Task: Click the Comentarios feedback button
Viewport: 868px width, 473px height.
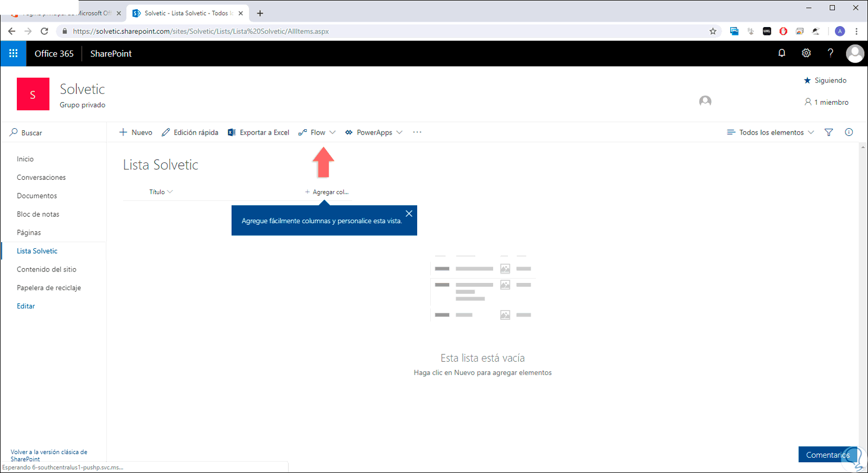Action: click(828, 455)
